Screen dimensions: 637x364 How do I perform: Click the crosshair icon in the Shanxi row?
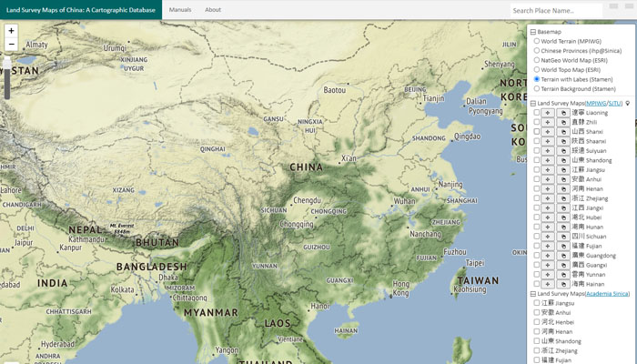[548, 132]
